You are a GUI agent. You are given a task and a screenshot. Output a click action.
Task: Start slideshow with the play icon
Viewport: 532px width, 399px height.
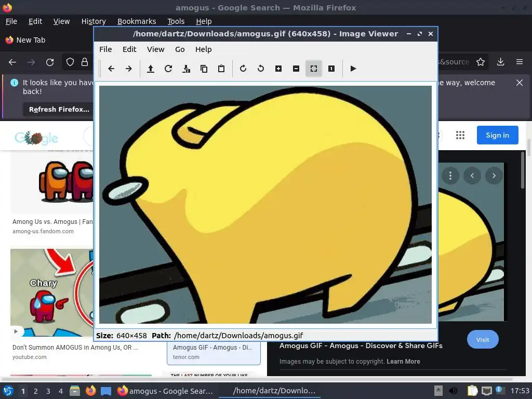[x=353, y=69]
